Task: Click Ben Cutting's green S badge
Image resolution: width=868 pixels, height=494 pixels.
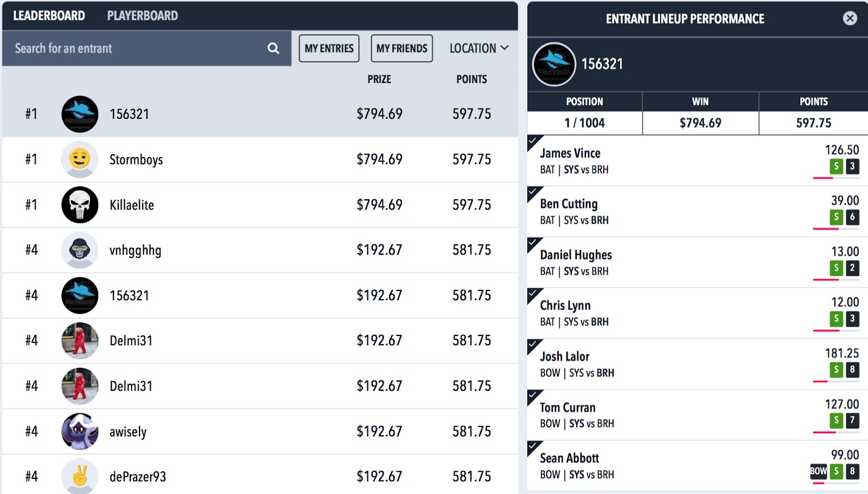Action: tap(836, 217)
